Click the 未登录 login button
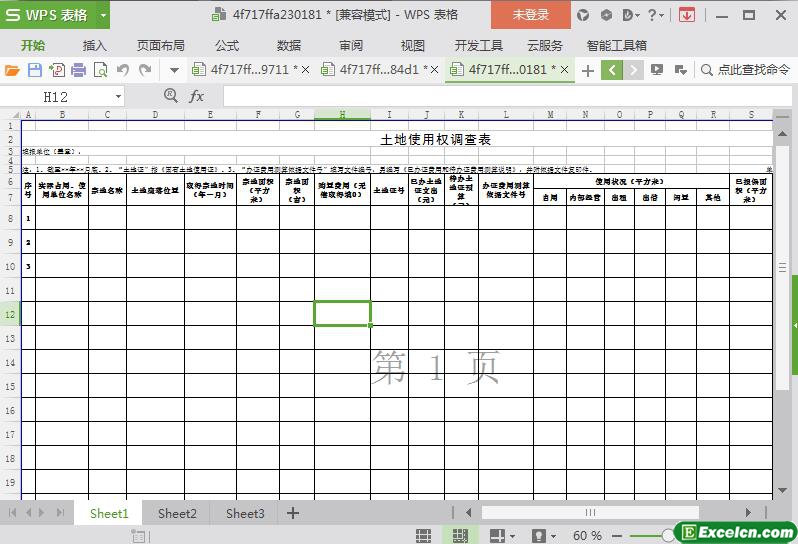798x544 pixels. point(531,15)
